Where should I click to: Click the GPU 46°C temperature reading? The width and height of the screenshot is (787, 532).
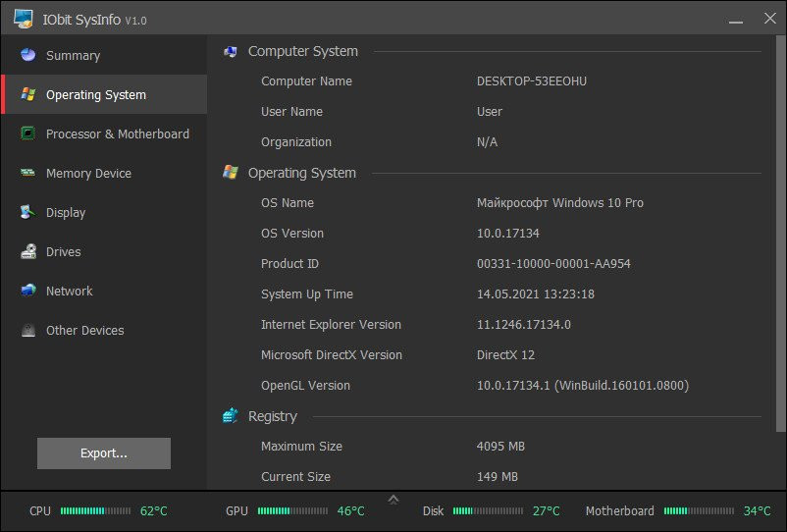click(x=351, y=511)
